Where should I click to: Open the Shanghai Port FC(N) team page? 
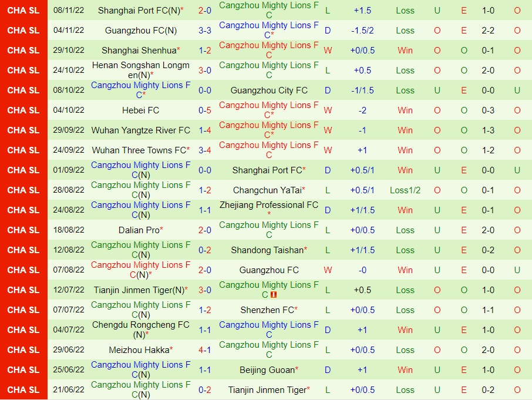(140, 9)
